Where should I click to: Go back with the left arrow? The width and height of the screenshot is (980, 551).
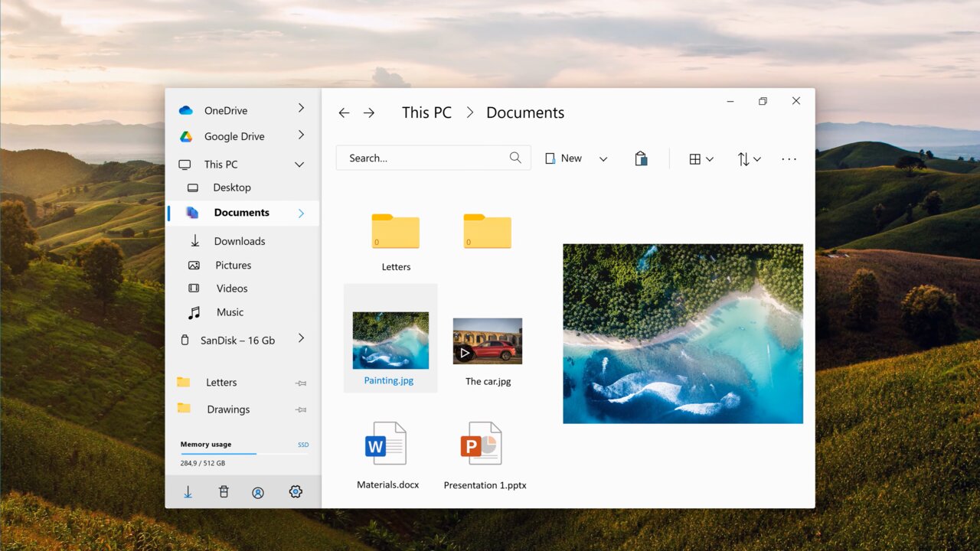(344, 112)
